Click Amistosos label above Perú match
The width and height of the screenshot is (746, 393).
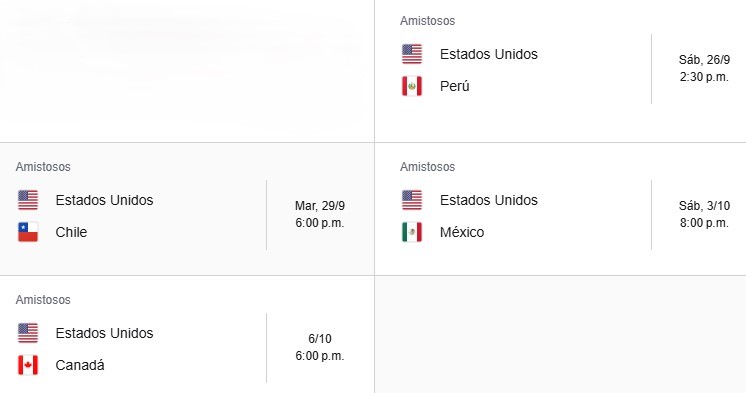[x=427, y=21]
